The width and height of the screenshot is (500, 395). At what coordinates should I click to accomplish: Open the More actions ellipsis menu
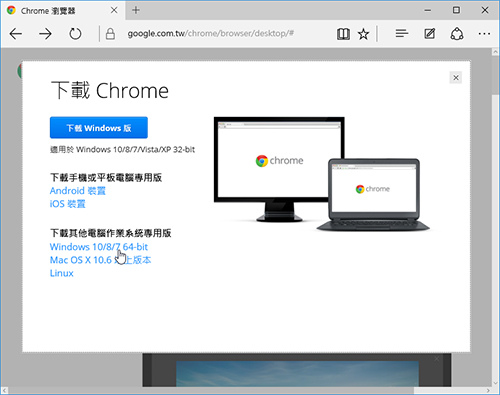[484, 34]
